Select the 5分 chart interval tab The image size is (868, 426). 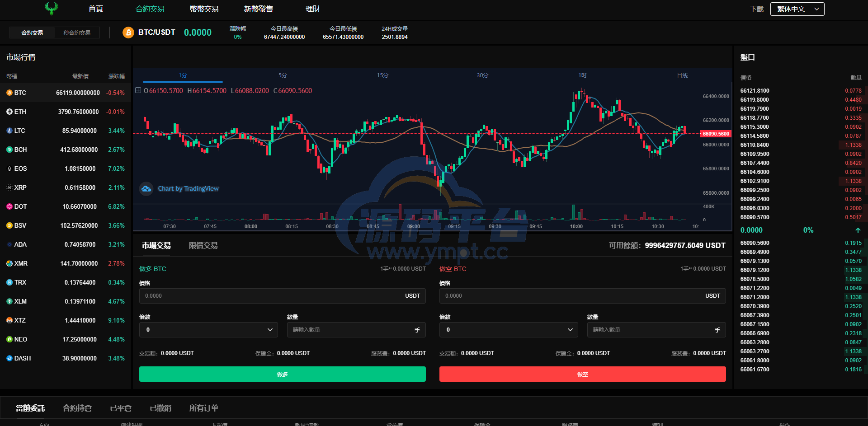pyautogui.click(x=283, y=75)
